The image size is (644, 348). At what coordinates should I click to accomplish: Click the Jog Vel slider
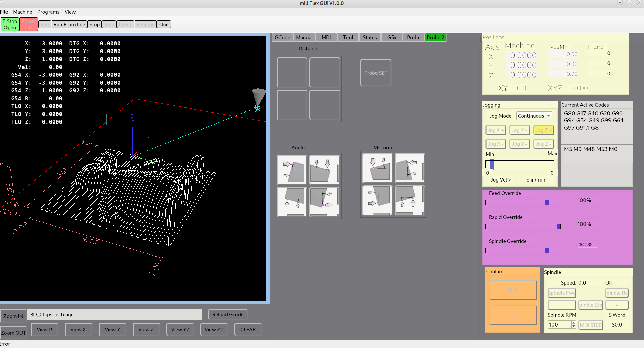[520, 164]
